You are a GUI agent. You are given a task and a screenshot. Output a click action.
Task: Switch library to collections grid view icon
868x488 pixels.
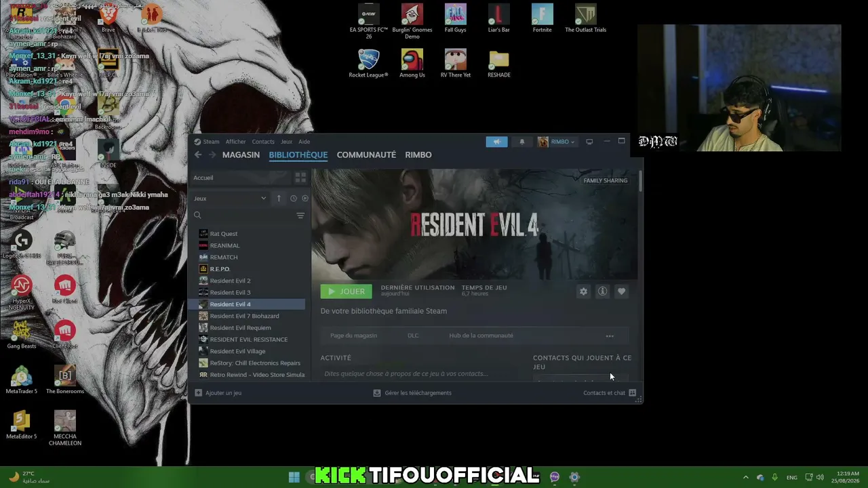click(300, 178)
